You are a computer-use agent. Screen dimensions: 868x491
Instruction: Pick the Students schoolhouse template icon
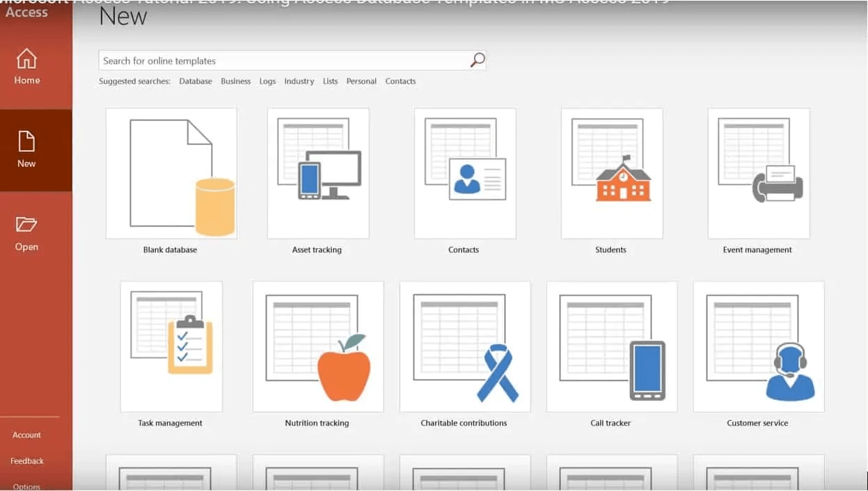click(612, 174)
